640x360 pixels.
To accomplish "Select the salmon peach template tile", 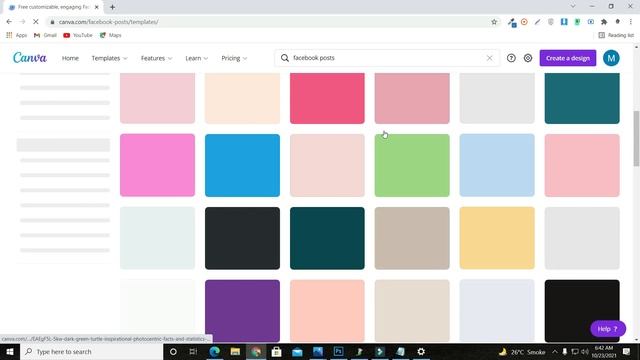I will 327,311.
